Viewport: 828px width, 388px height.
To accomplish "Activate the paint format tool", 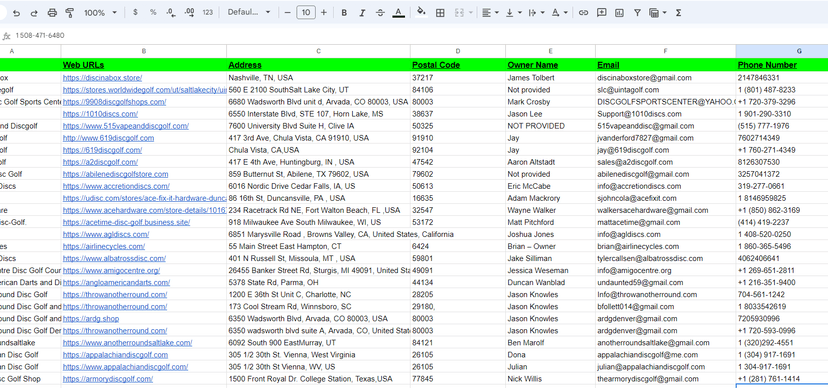I will 70,13.
